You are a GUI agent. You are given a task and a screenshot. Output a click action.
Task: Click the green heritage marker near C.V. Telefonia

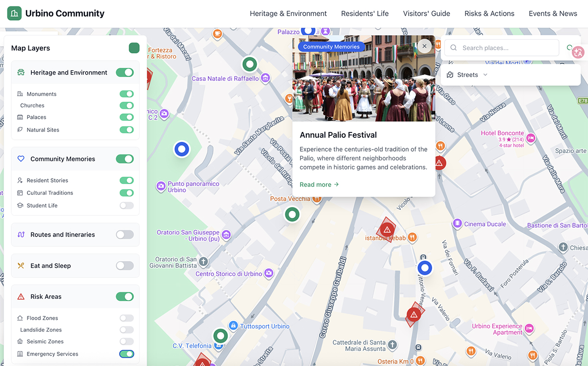coord(220,336)
